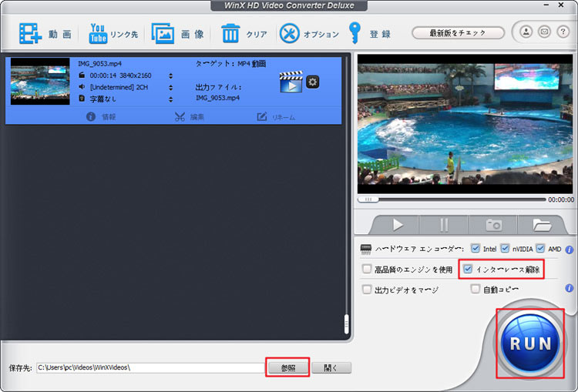The height and width of the screenshot is (392, 578).
Task: Change the subtitle selector 字幕なし
Action: click(x=170, y=99)
